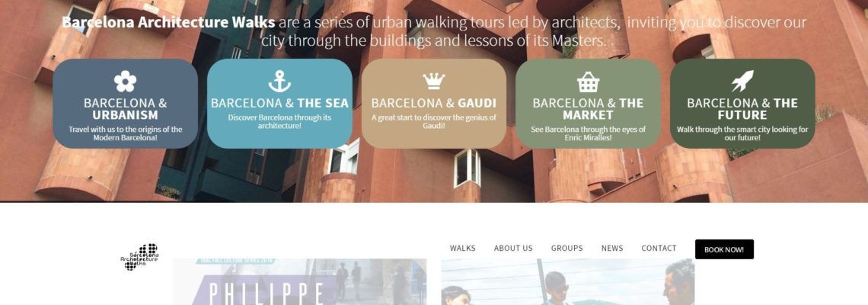868x305 pixels.
Task: Open the photo thumbnail of people outdoors
Action: coord(568,281)
